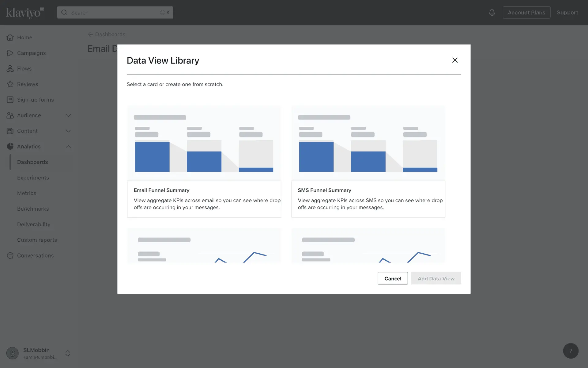The image size is (588, 368).
Task: Click the Cancel button
Action: [393, 278]
